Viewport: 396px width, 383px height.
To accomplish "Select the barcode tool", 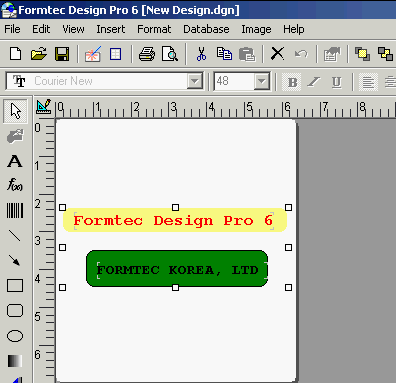I will [x=15, y=211].
